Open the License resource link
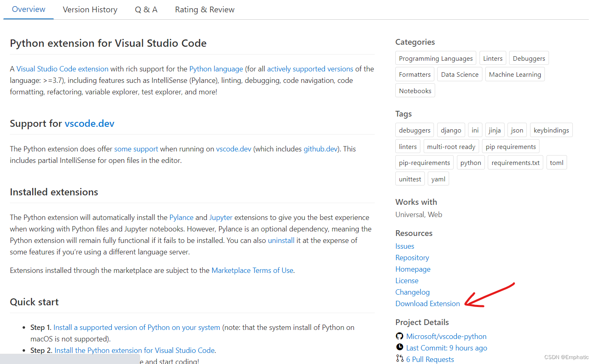This screenshot has height=364, width=595. pyautogui.click(x=407, y=281)
